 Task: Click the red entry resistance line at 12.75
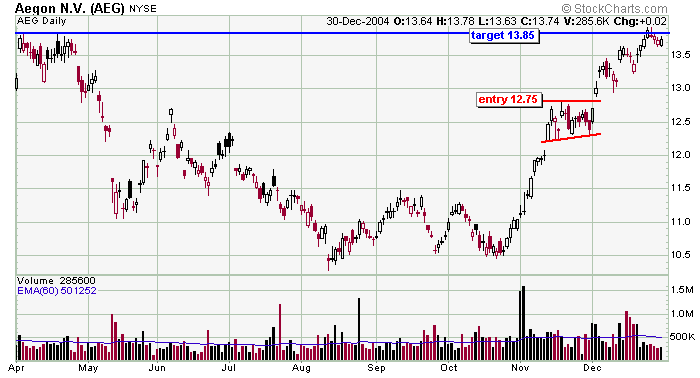[x=572, y=101]
